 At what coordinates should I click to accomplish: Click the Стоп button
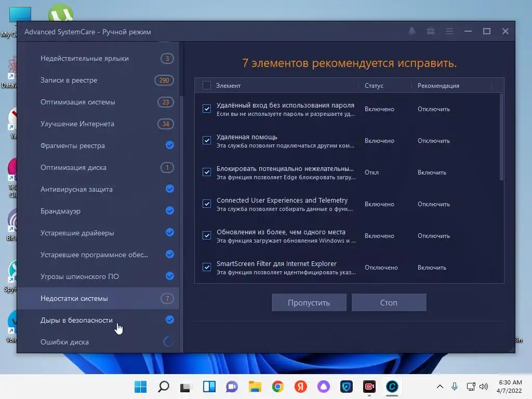389,302
